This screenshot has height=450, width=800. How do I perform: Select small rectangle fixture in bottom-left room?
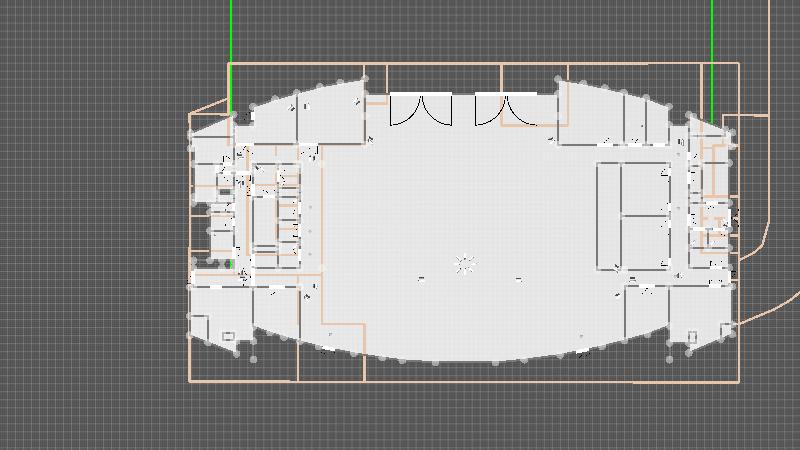[x=228, y=336]
